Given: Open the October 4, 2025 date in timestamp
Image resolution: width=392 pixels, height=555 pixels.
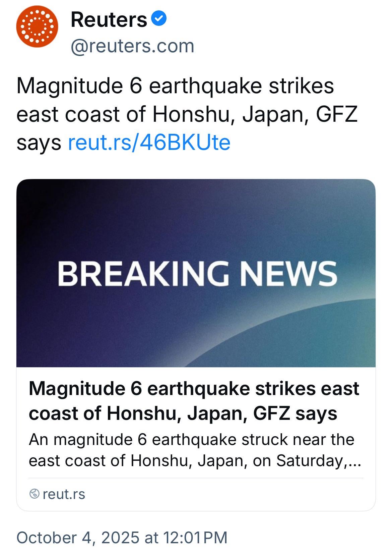Looking at the screenshot, I should tap(77, 537).
